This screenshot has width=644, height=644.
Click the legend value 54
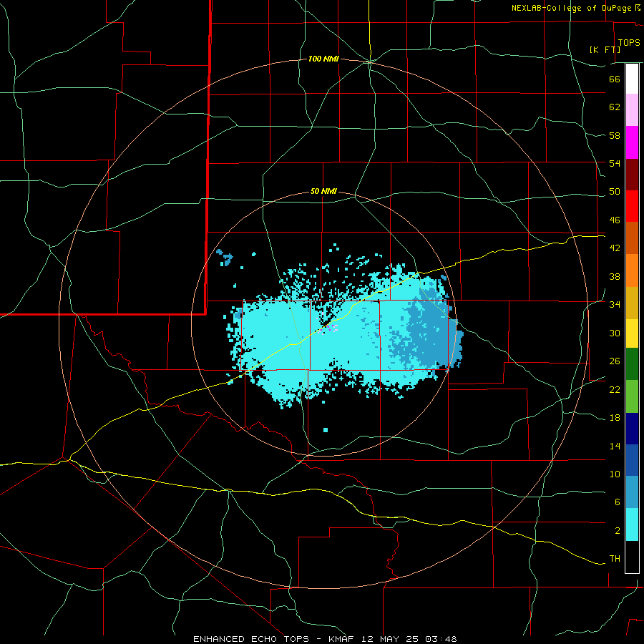(615, 163)
